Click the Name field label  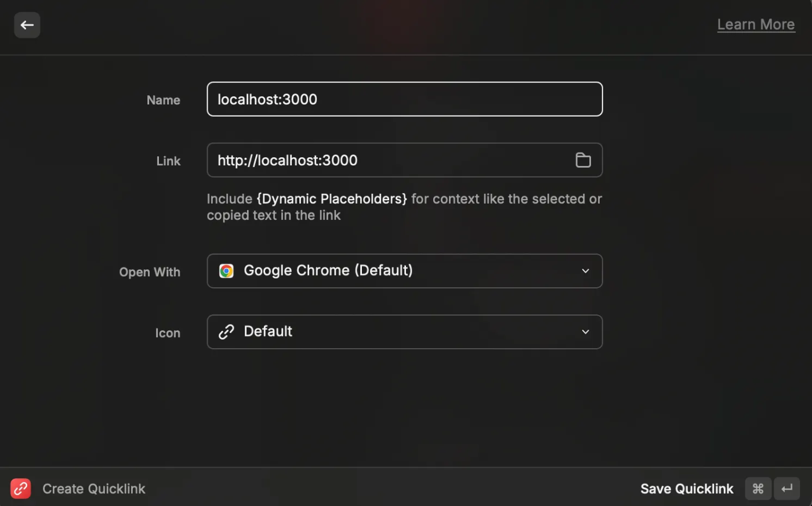point(164,100)
